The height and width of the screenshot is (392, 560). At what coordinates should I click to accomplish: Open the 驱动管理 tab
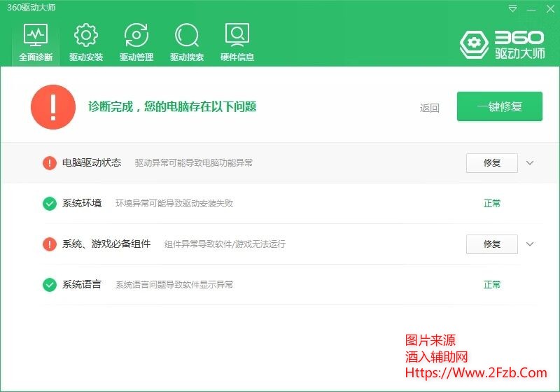point(136,42)
